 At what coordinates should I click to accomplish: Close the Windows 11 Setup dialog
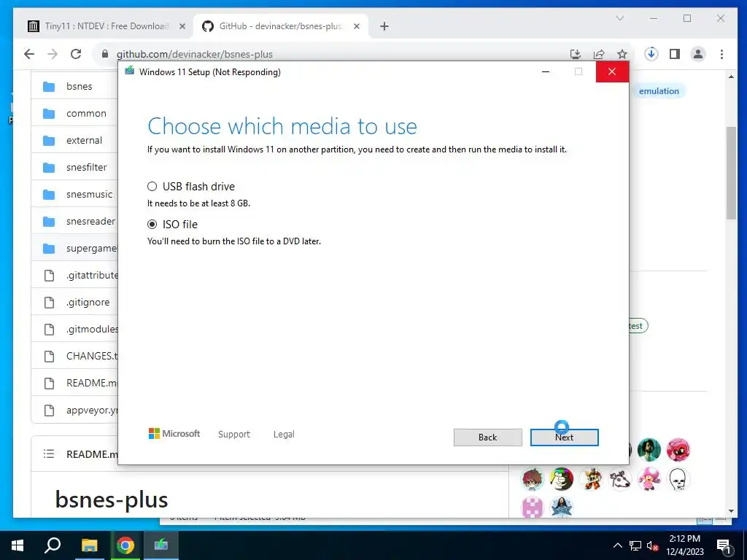[612, 72]
